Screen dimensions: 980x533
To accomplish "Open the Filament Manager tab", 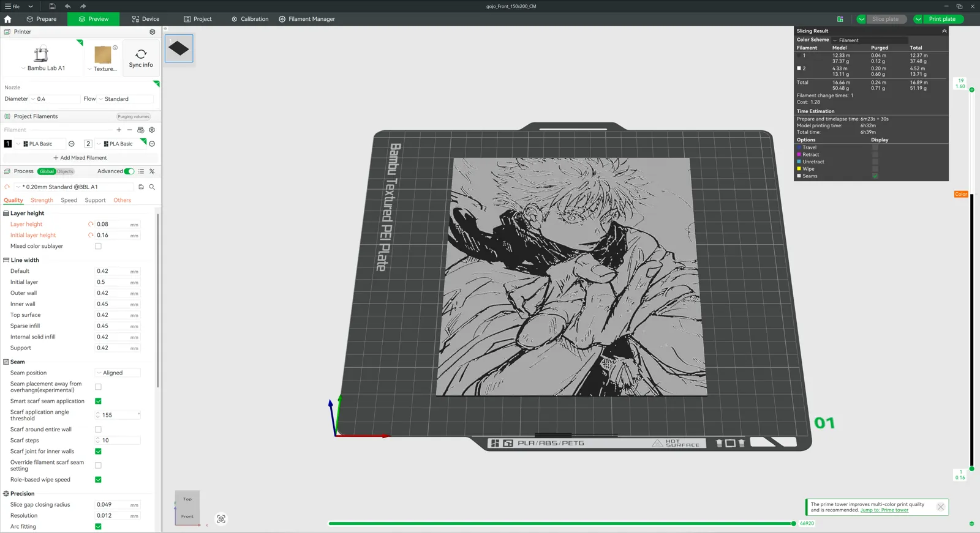I will click(307, 19).
